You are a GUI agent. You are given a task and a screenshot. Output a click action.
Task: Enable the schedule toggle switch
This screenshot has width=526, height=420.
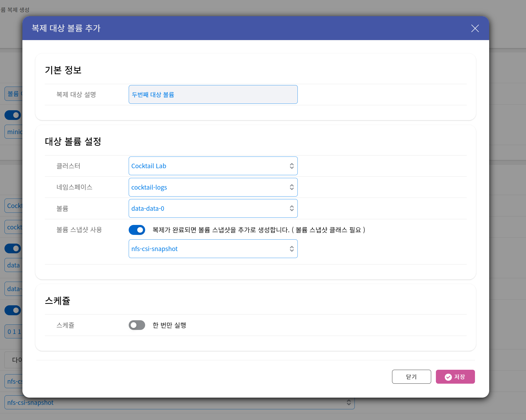tap(137, 325)
